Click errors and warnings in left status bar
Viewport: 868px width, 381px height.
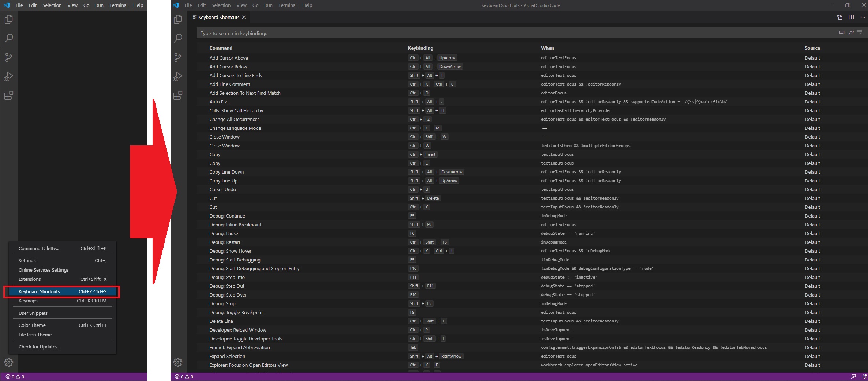pos(15,377)
